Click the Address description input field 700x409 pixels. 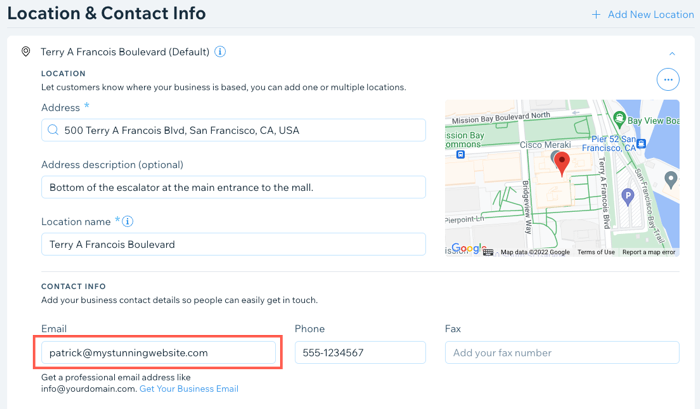coord(233,187)
